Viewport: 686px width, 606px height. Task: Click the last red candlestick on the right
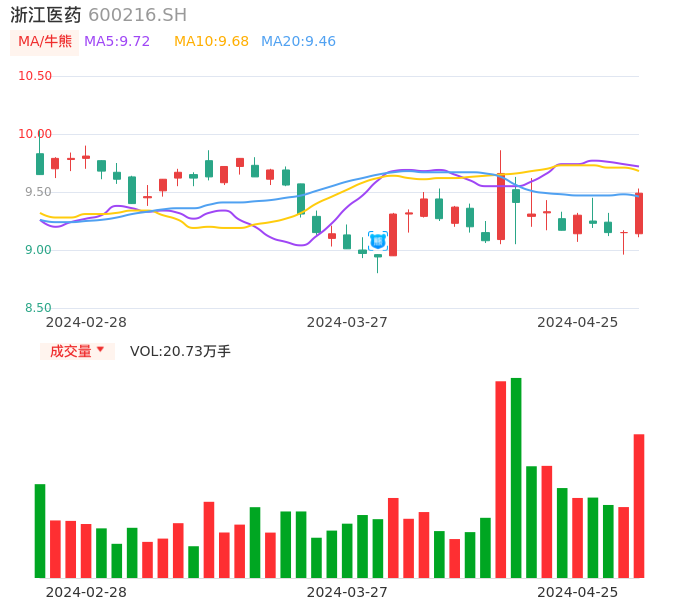(639, 213)
